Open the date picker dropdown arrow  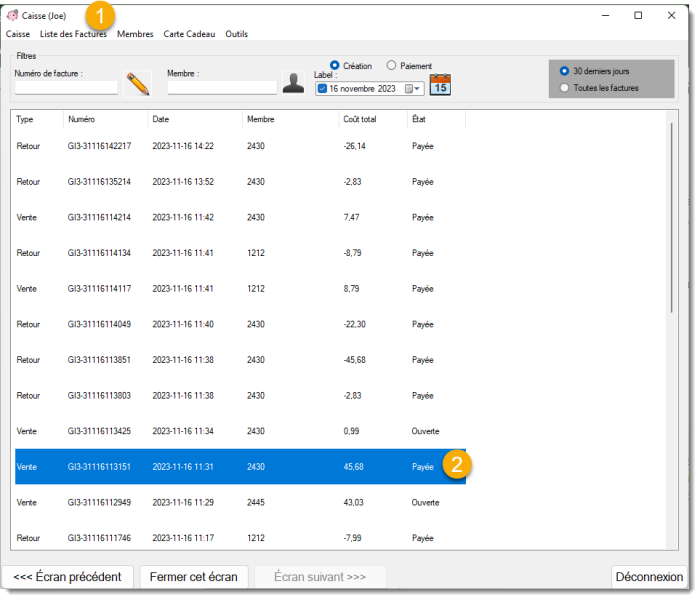pyautogui.click(x=417, y=89)
